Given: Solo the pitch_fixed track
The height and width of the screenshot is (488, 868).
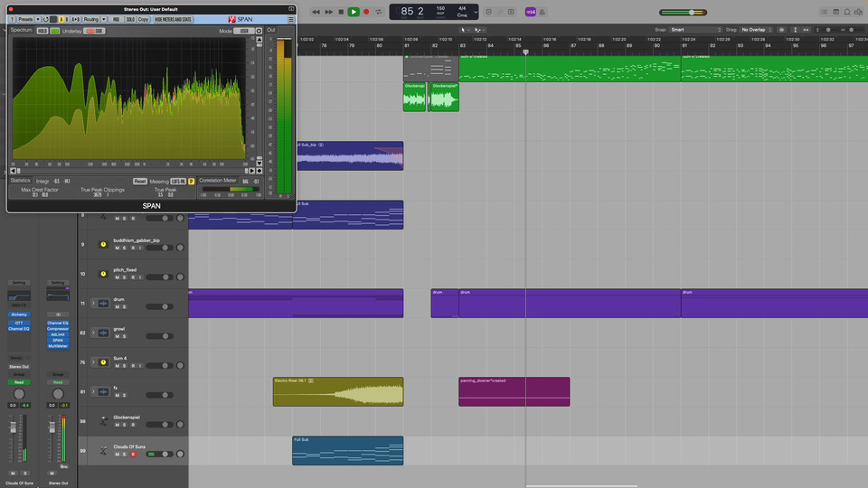Looking at the screenshot, I should pyautogui.click(x=124, y=277).
